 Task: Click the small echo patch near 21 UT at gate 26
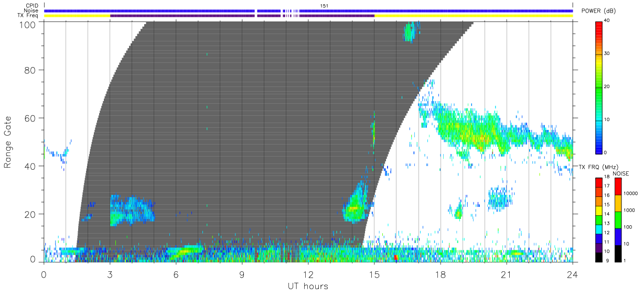click(499, 198)
